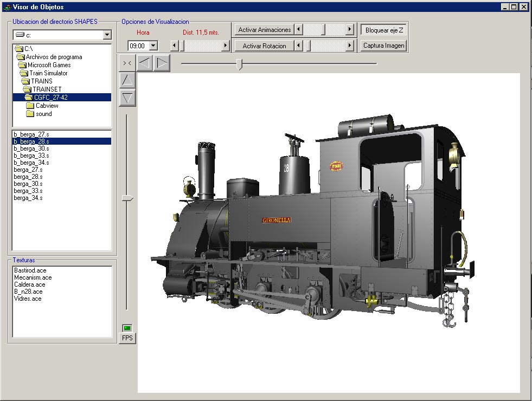The height and width of the screenshot is (401, 532).
Task: Click the center view reset button
Action: [x=127, y=63]
